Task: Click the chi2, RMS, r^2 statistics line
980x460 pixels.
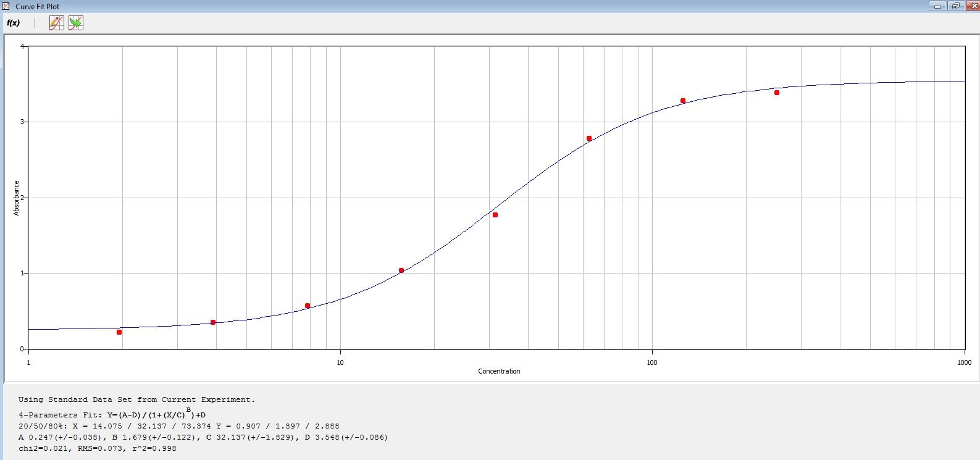Action: (x=98, y=448)
